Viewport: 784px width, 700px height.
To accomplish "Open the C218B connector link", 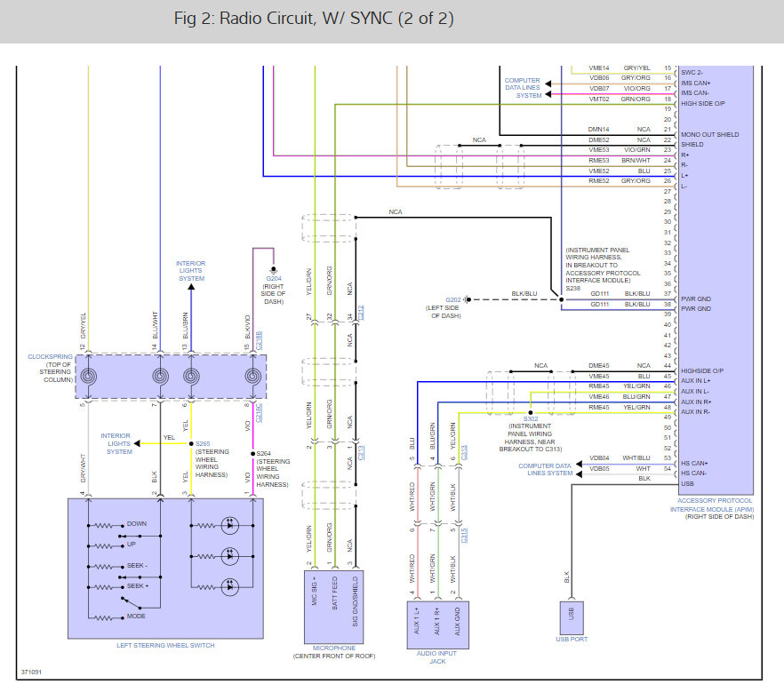I will click(x=259, y=339).
